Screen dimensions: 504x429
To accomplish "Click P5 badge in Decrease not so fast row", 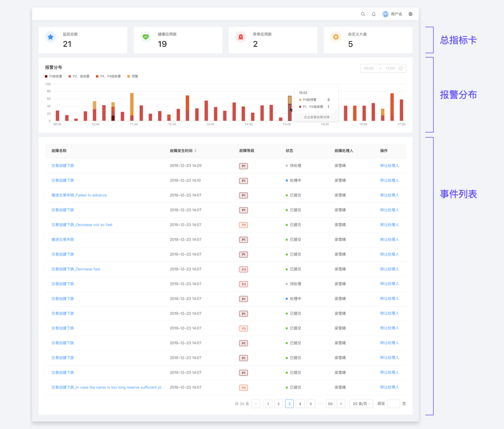I will (x=243, y=225).
